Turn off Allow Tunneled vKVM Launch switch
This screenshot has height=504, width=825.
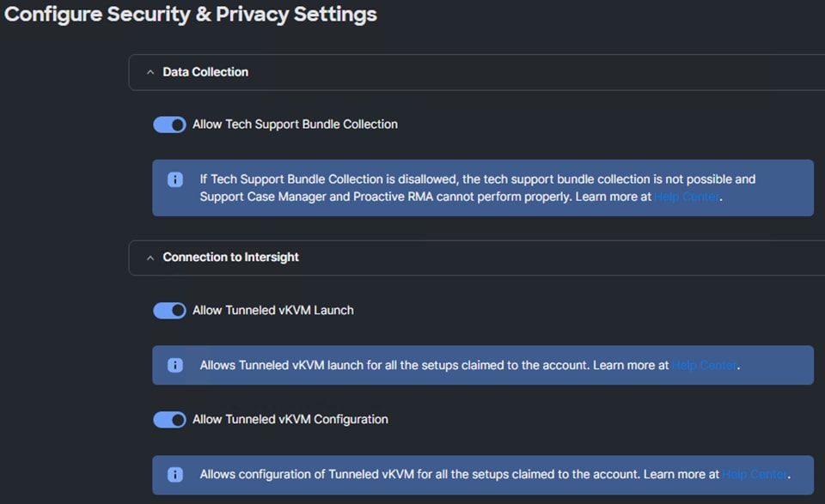[x=169, y=311]
